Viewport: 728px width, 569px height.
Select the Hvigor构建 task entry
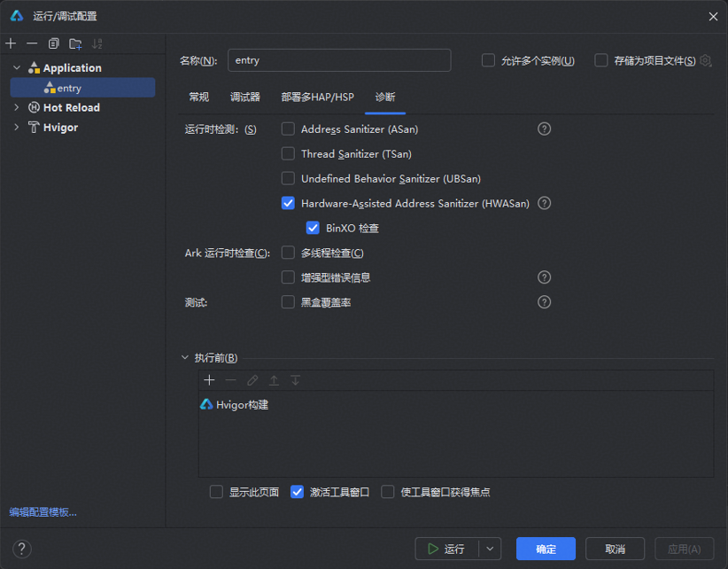[235, 404]
